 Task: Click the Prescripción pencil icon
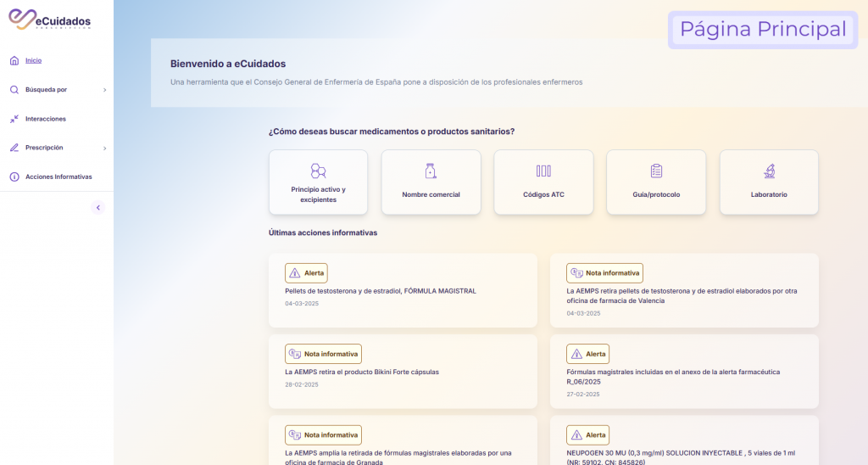[14, 148]
